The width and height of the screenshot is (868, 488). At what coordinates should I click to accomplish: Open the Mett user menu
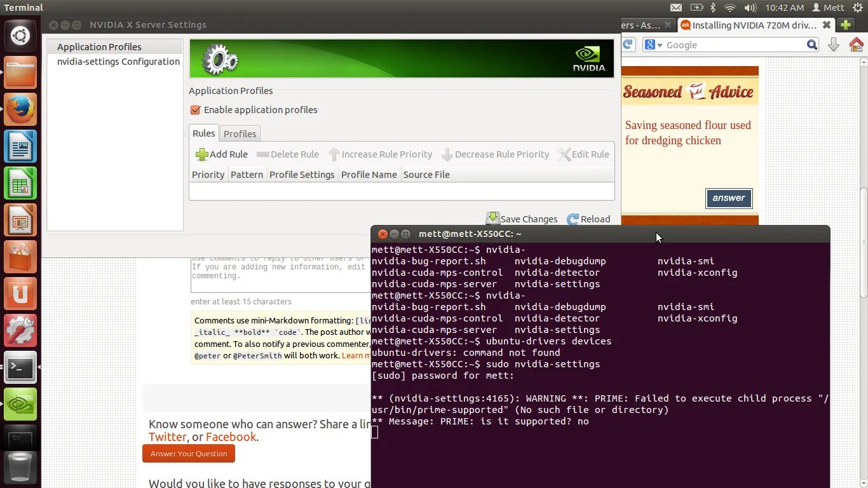click(828, 8)
